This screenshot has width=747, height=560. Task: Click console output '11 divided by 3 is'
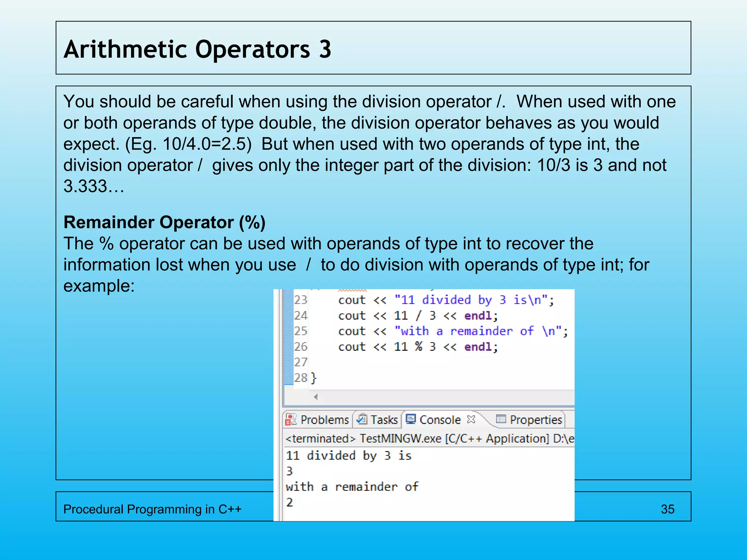pyautogui.click(x=349, y=456)
